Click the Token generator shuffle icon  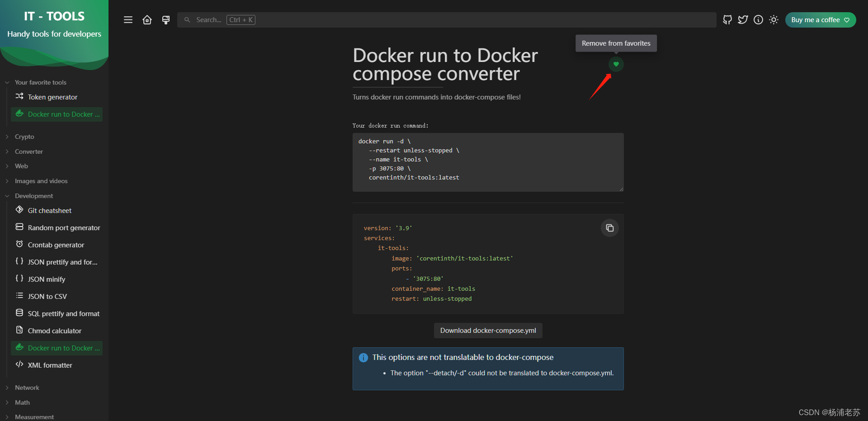(x=19, y=96)
